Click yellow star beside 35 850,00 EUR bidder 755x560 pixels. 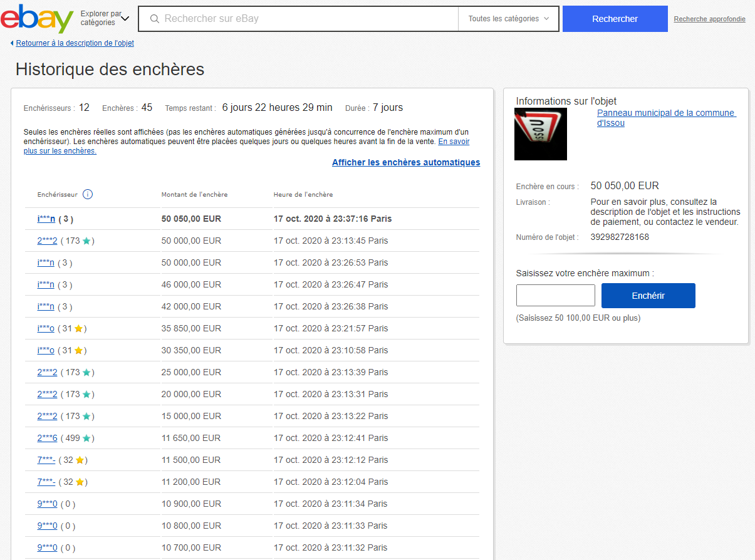[x=80, y=329]
